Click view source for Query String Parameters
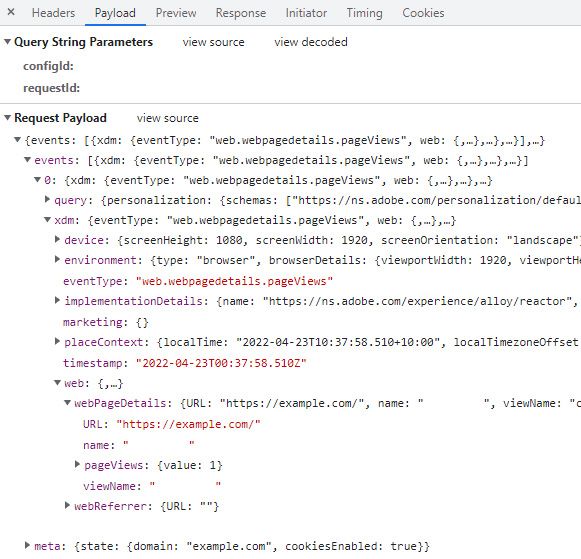 [x=213, y=42]
